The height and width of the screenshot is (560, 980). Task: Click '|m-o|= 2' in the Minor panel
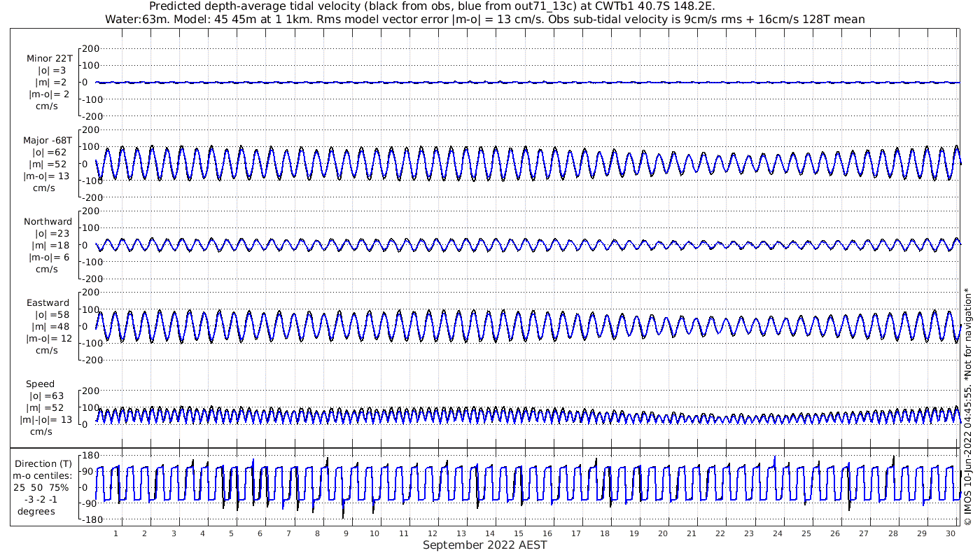click(x=49, y=94)
